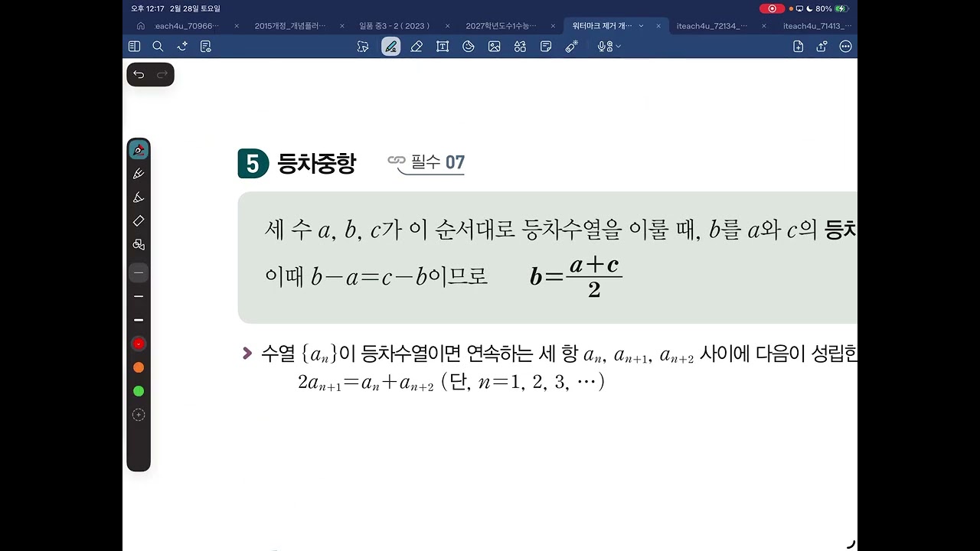The image size is (980, 551).
Task: Select the Text box tool
Action: pos(443,47)
